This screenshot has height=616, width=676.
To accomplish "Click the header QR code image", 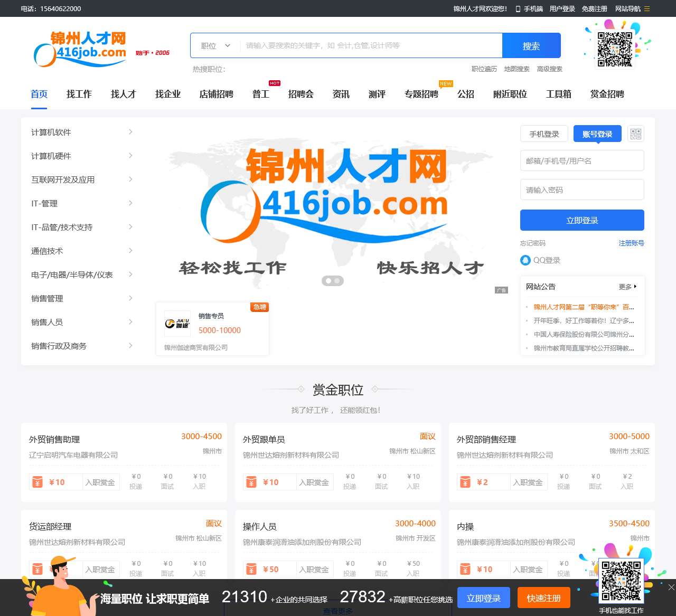I will [x=615, y=49].
